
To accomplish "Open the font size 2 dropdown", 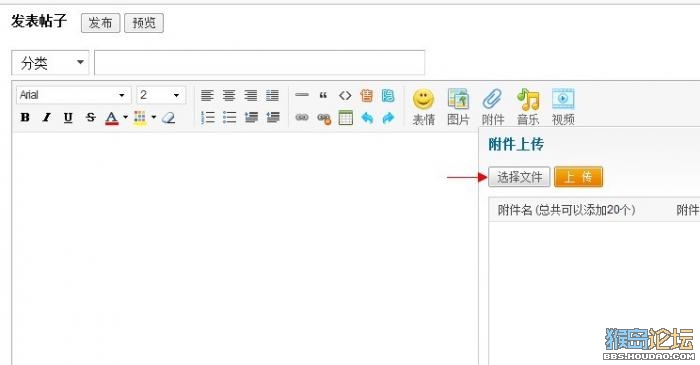I will point(161,95).
